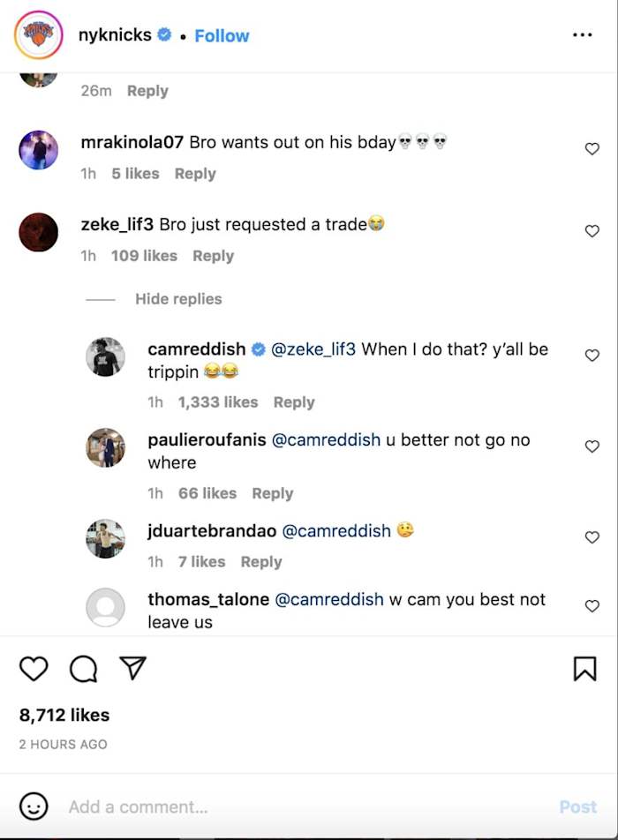Save post with the bookmark icon
This screenshot has width=618, height=840.
(x=584, y=669)
